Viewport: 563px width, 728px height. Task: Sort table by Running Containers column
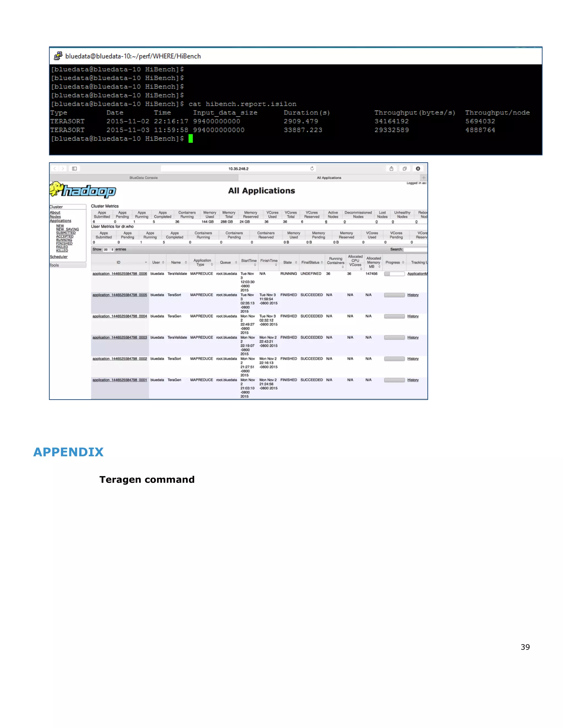336,262
